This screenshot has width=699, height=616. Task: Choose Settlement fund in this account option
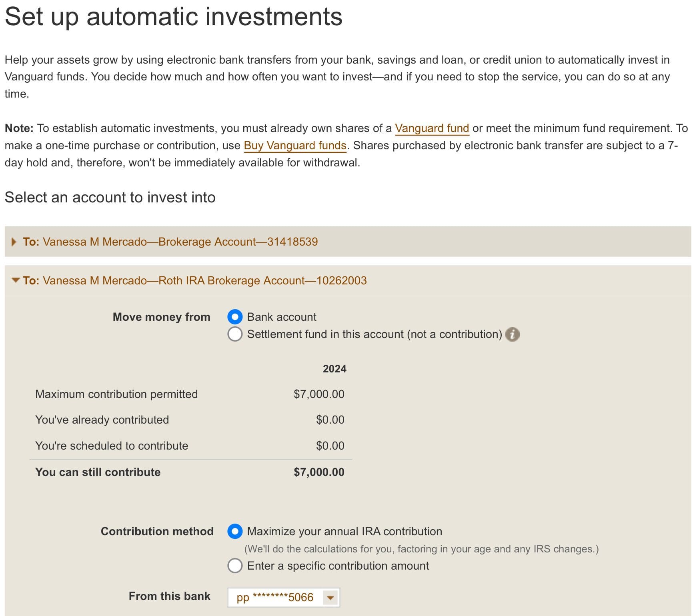point(235,334)
